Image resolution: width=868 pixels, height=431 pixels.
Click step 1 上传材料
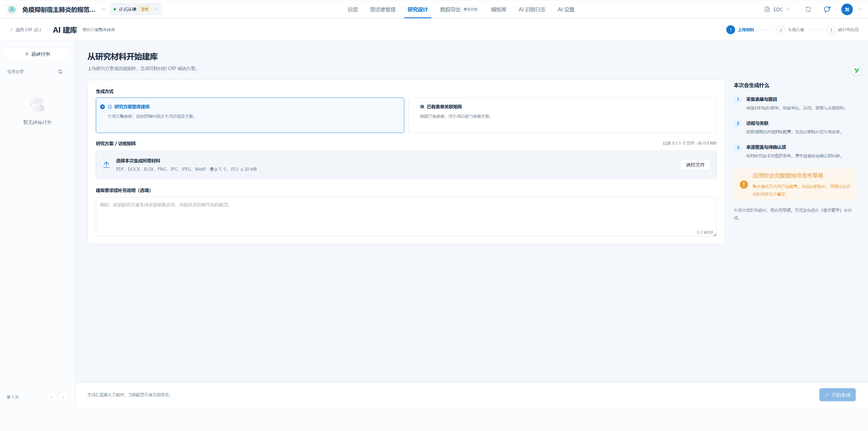(x=740, y=30)
